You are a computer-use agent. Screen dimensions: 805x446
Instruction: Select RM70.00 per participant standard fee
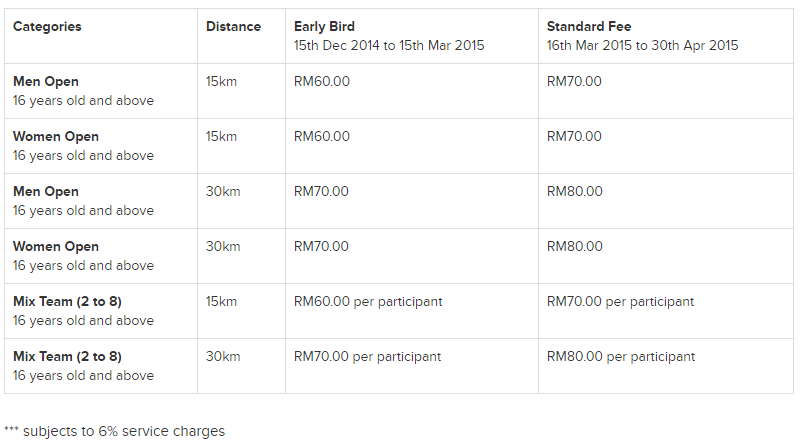tap(620, 302)
